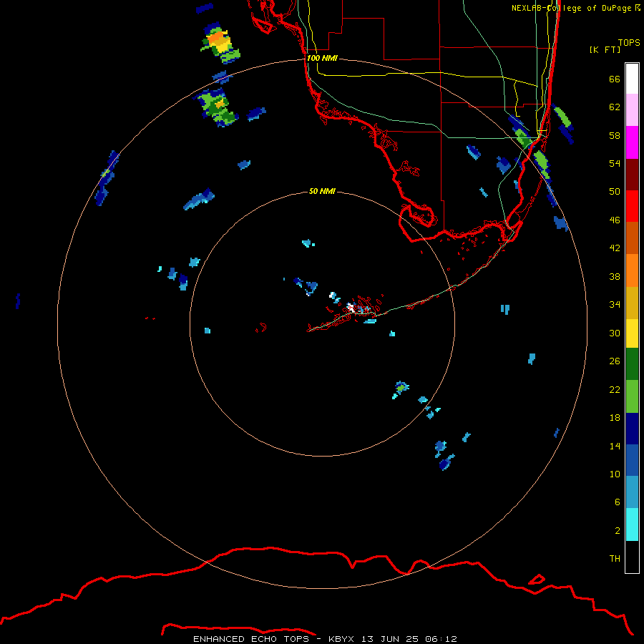Click the bright red legend swatch near 46
Viewport: 644px width, 644px height.
[632, 206]
